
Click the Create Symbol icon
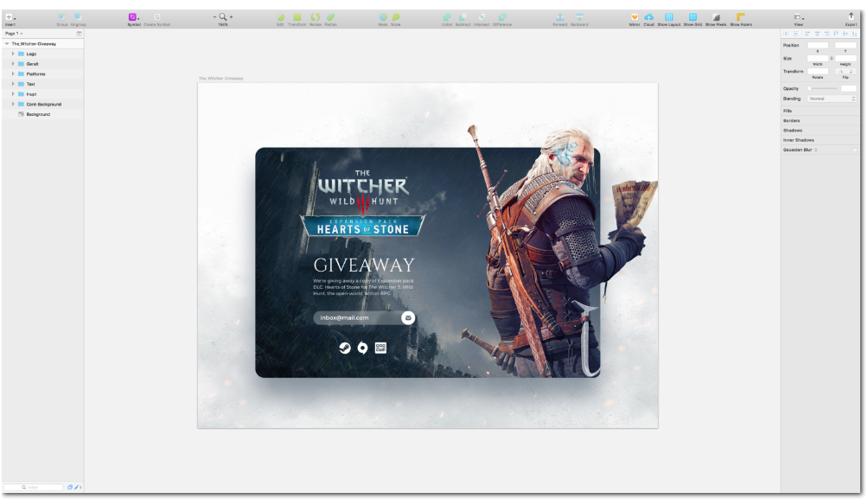click(157, 17)
